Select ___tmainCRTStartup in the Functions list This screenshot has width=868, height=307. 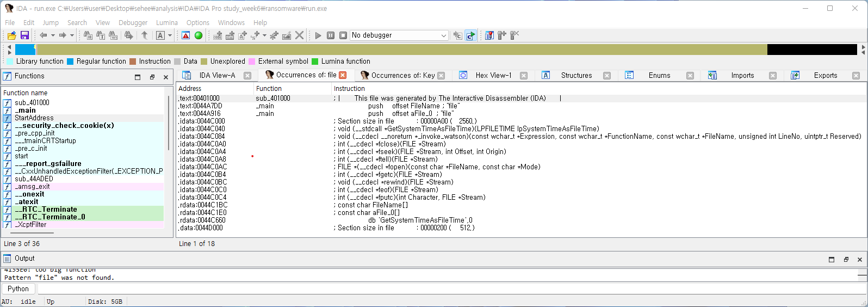click(83, 141)
